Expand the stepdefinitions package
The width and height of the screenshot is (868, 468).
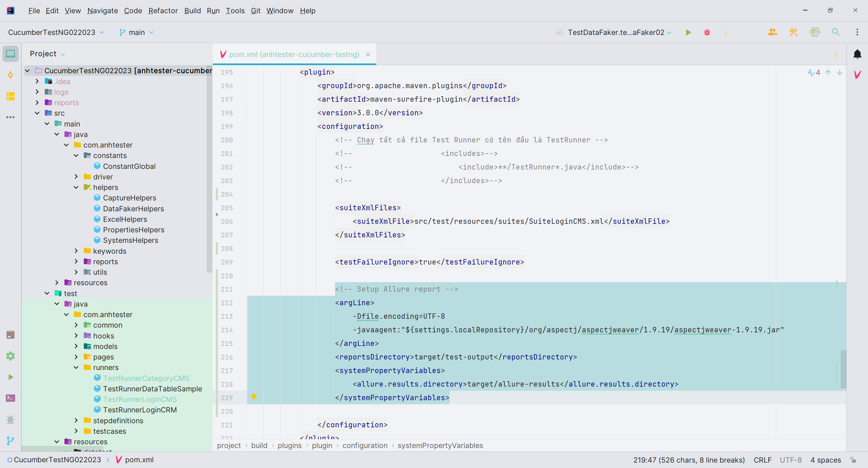tap(76, 421)
